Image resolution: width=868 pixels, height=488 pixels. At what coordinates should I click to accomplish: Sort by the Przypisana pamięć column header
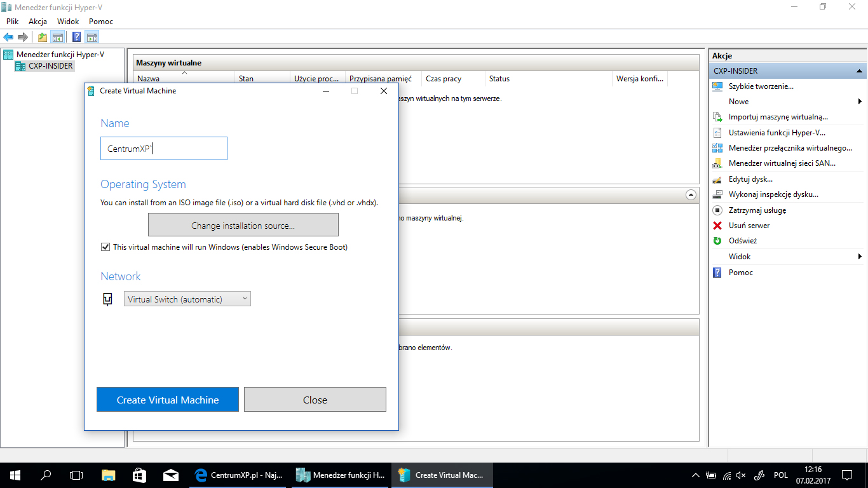point(384,79)
